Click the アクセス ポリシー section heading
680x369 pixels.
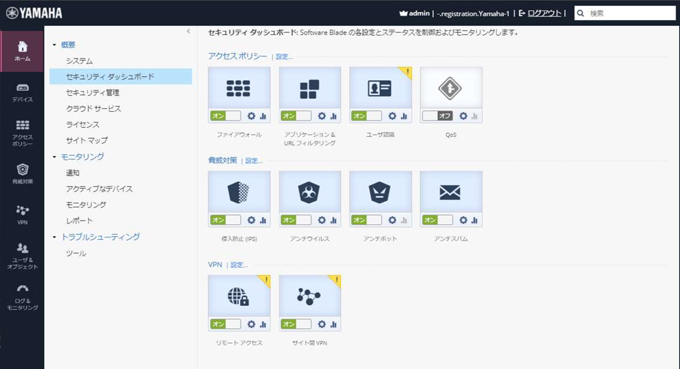click(237, 56)
